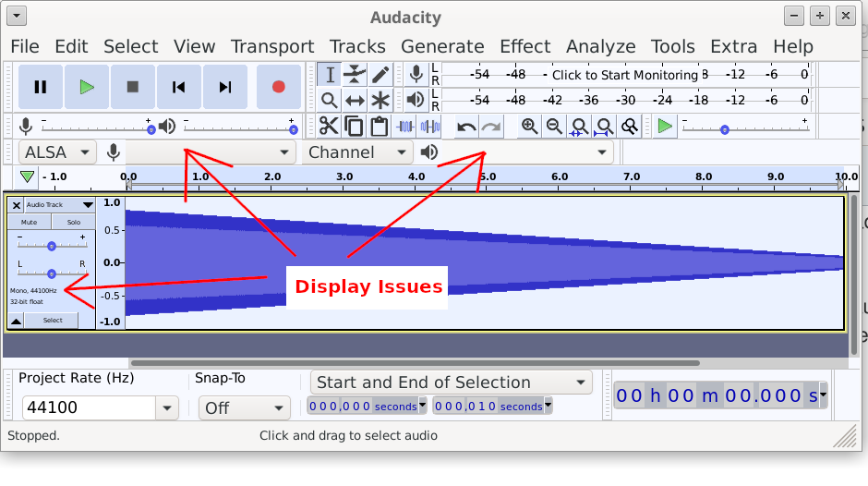Redo the last undone action
The width and height of the screenshot is (868, 486).
(x=491, y=127)
